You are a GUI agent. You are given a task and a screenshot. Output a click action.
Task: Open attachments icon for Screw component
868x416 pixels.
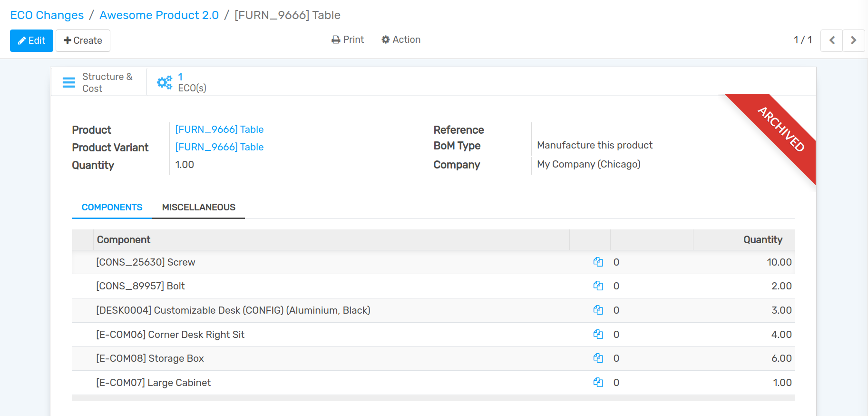point(598,262)
